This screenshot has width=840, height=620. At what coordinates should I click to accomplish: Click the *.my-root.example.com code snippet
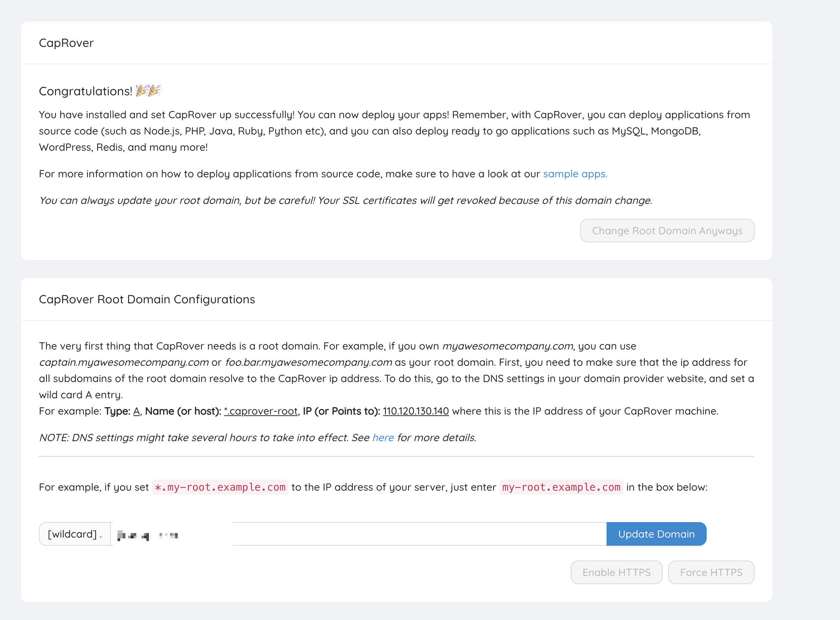click(x=220, y=487)
